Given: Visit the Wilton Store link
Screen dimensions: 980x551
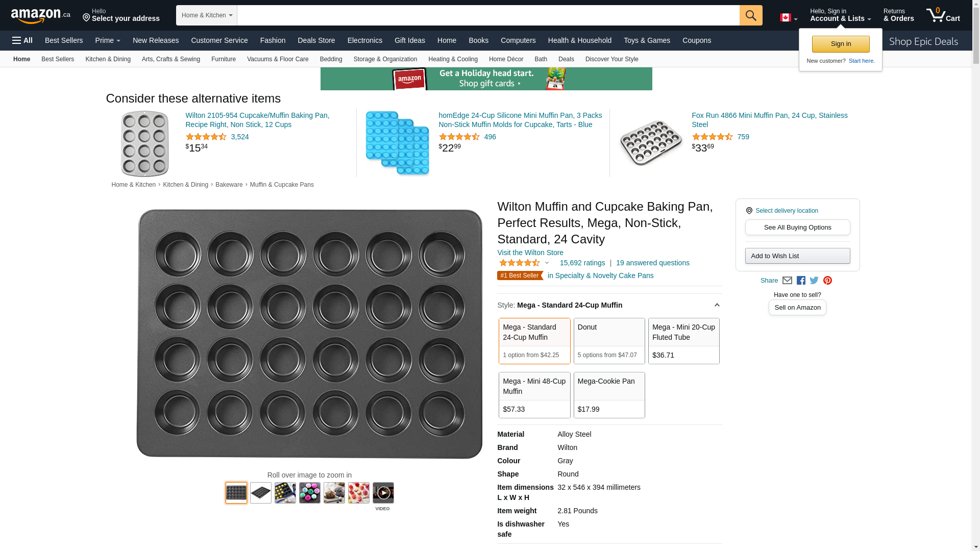Looking at the screenshot, I should click(530, 253).
